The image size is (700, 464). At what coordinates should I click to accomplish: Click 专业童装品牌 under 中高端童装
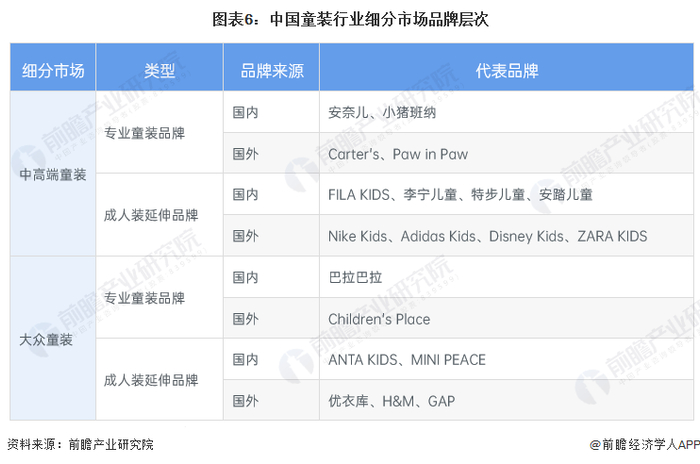(144, 133)
